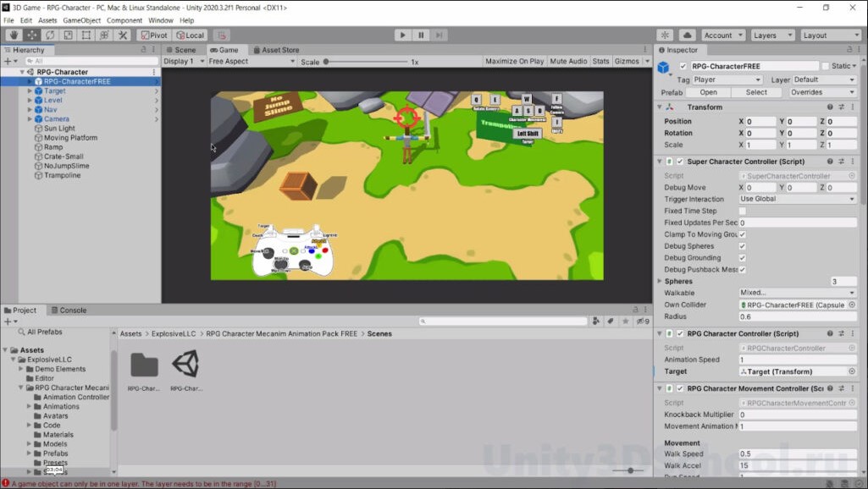Open the Tag Player dropdown

click(x=727, y=80)
